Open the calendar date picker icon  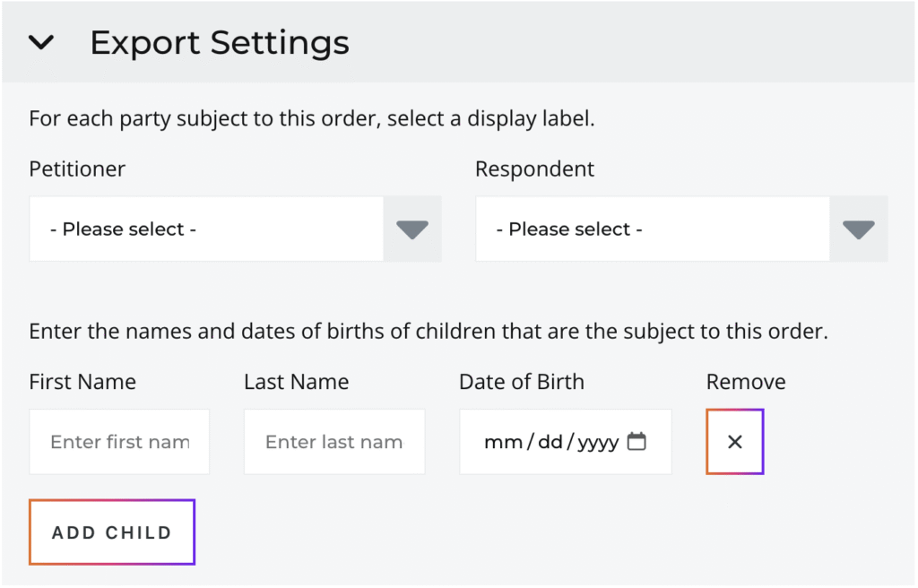click(x=637, y=442)
